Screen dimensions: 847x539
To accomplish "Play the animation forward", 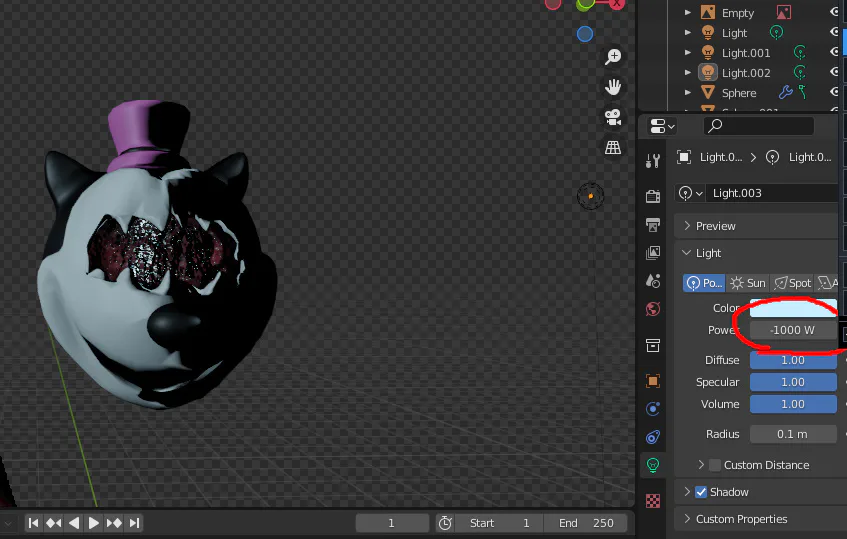I will pyautogui.click(x=93, y=523).
